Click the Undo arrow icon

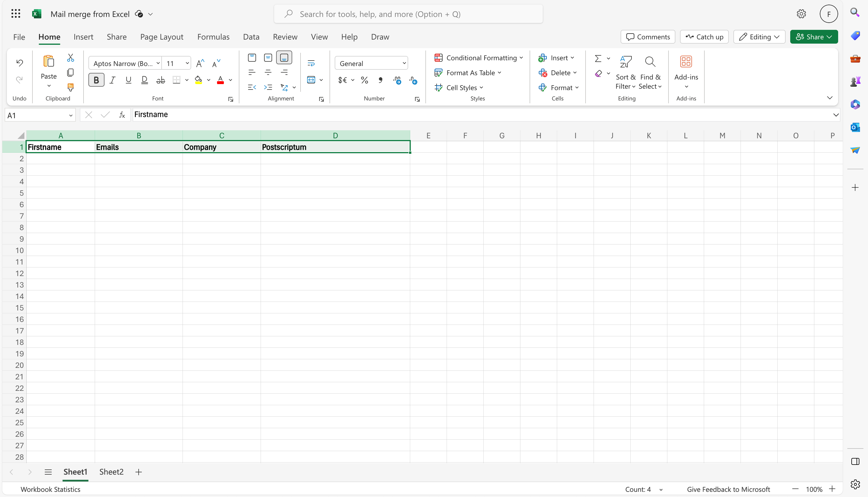(20, 63)
